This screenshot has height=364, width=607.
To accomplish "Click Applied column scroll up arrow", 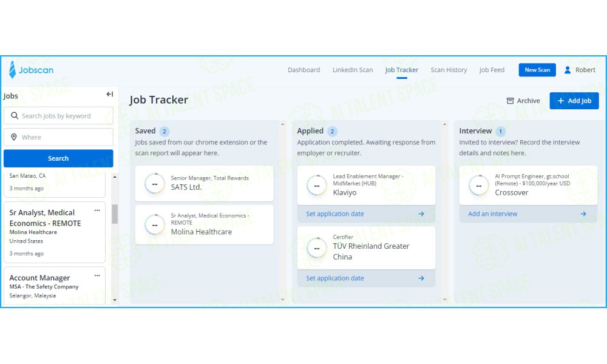I will 444,124.
